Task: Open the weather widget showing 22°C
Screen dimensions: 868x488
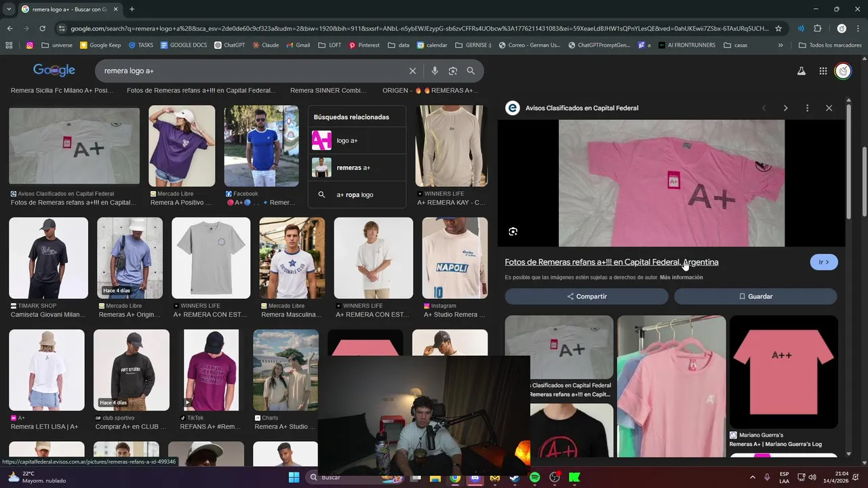Action: pos(37,477)
